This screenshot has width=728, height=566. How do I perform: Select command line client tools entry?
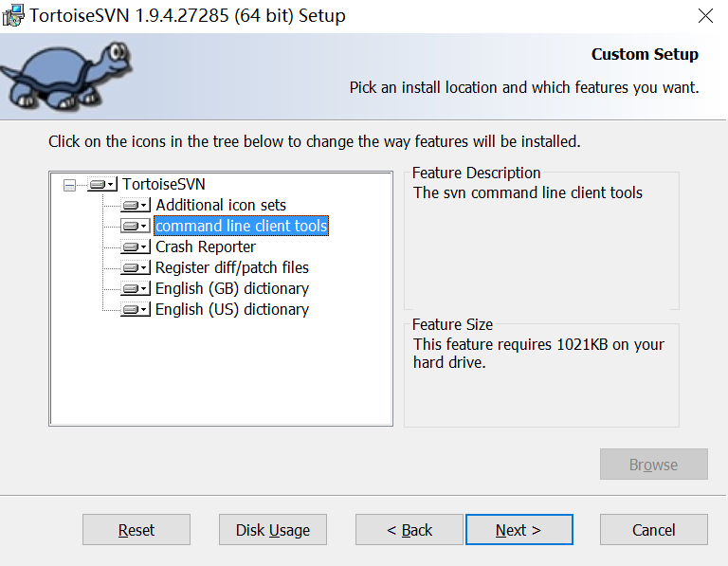(x=242, y=226)
